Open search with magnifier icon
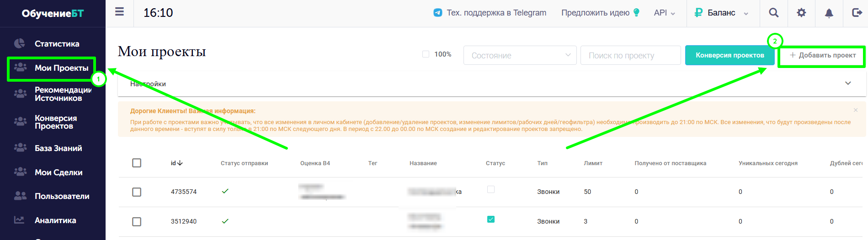Image resolution: width=868 pixels, height=240 pixels. (x=774, y=13)
